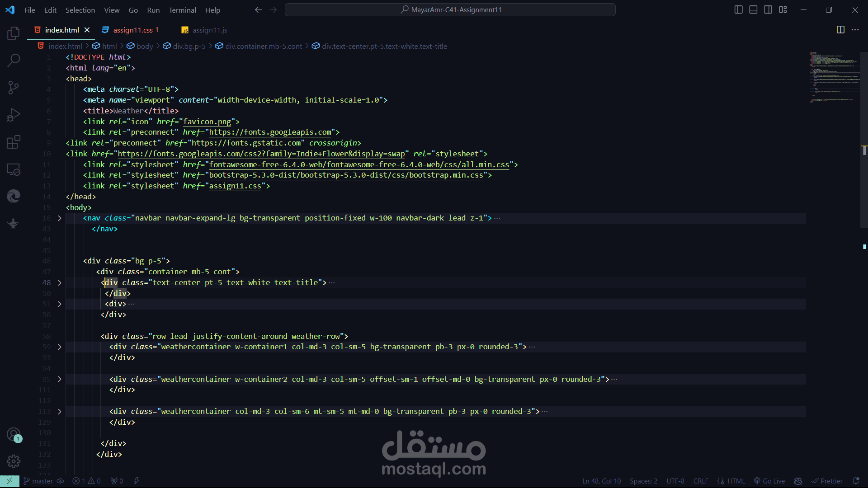Open the Remote Explorer icon

coord(14,169)
